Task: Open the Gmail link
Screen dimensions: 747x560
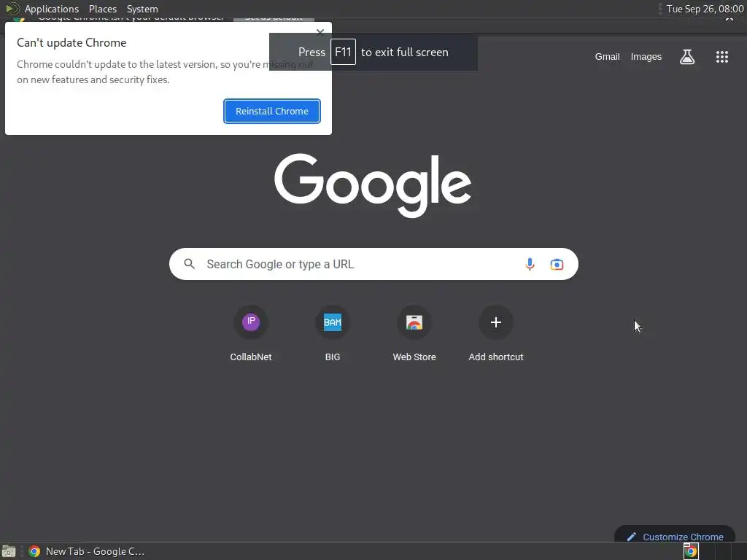Action: (608, 57)
